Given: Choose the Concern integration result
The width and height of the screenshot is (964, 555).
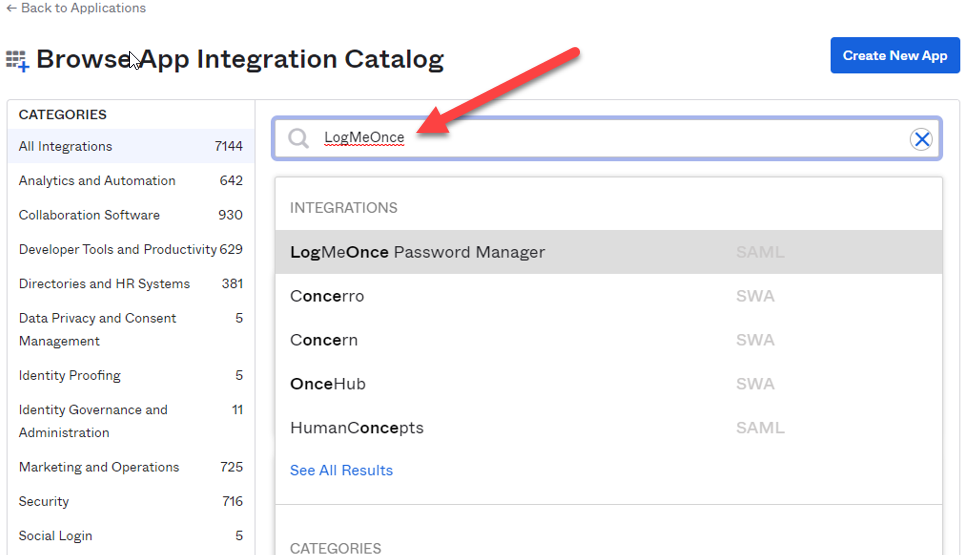Looking at the screenshot, I should [608, 340].
